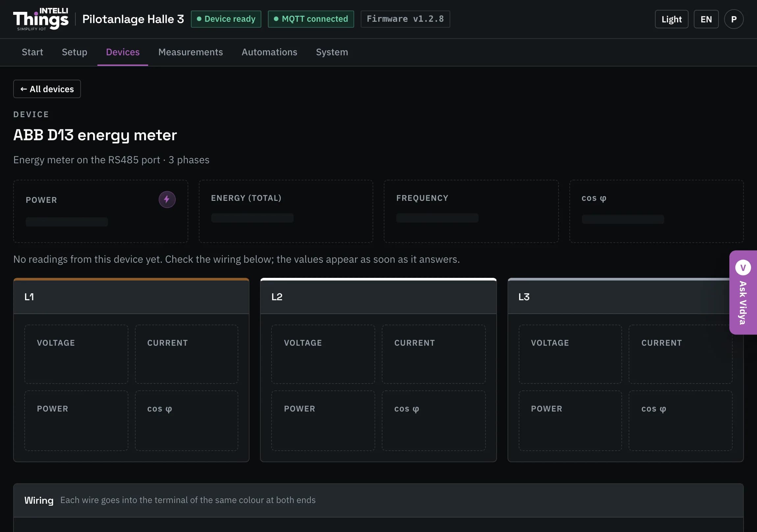Click the Device ready status badge
Viewport: 757px width, 532px height.
pyautogui.click(x=226, y=19)
